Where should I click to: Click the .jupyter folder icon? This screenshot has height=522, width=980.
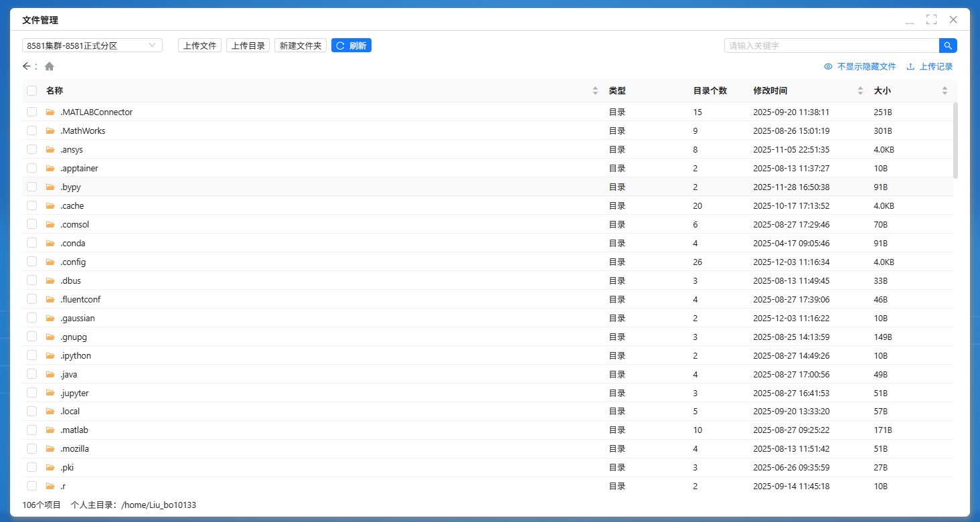pyautogui.click(x=50, y=393)
